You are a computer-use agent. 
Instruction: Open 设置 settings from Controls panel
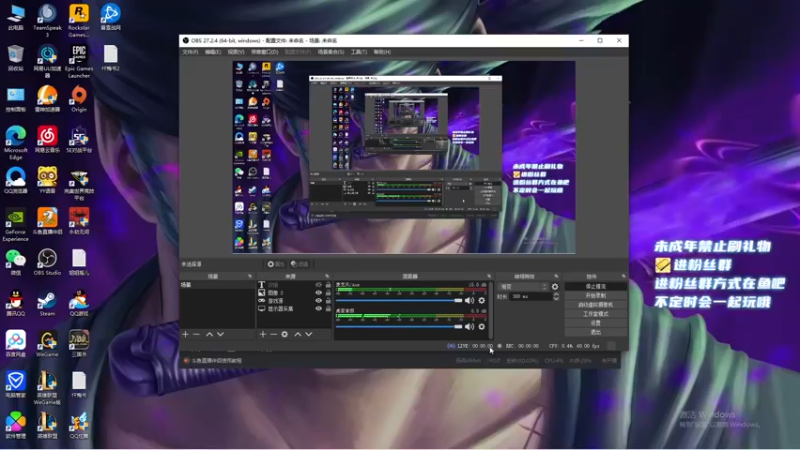[595, 323]
